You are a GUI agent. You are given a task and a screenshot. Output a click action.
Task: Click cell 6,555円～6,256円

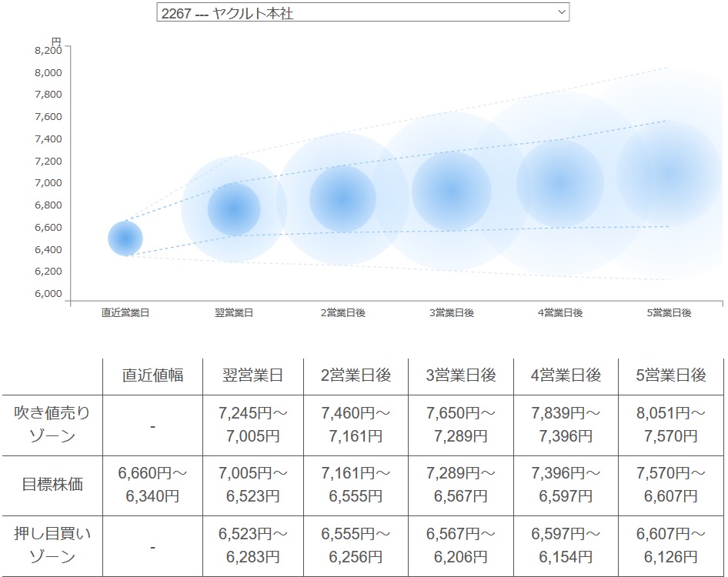point(356,545)
